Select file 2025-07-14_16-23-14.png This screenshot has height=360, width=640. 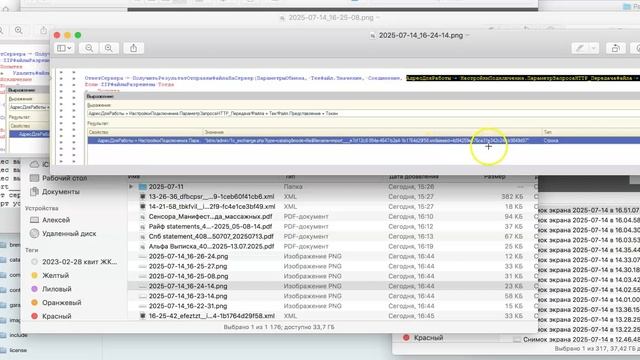tap(188, 296)
